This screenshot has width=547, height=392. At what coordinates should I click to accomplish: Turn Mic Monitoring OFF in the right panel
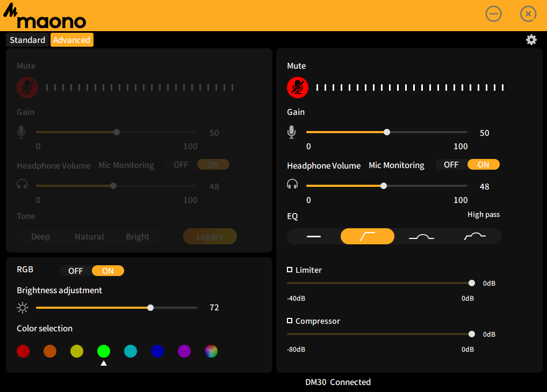[x=451, y=165]
